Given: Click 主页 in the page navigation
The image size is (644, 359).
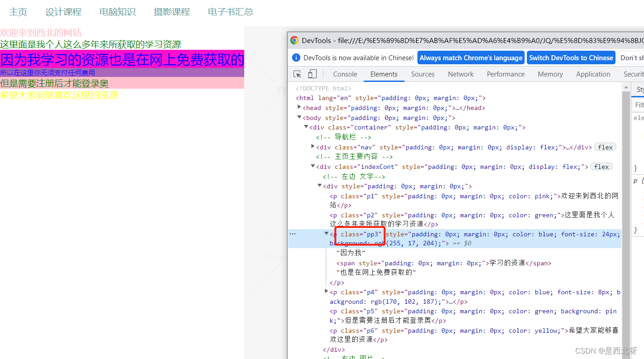Looking at the screenshot, I should coord(18,12).
